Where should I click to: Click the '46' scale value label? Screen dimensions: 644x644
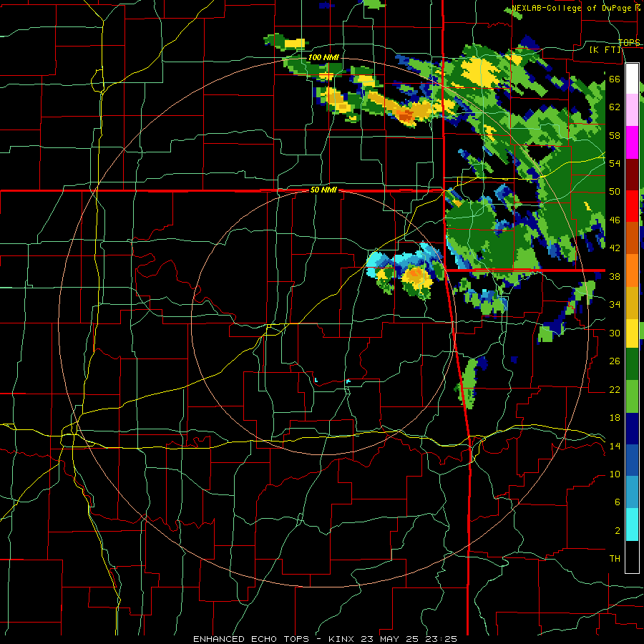click(615, 220)
